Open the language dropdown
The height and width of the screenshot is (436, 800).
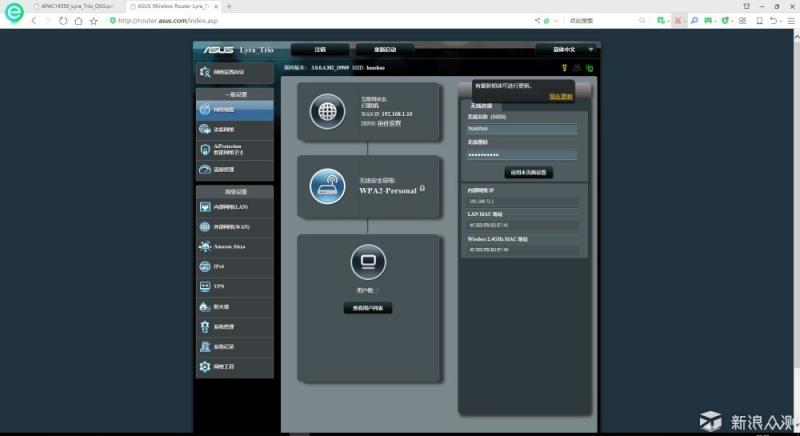567,49
